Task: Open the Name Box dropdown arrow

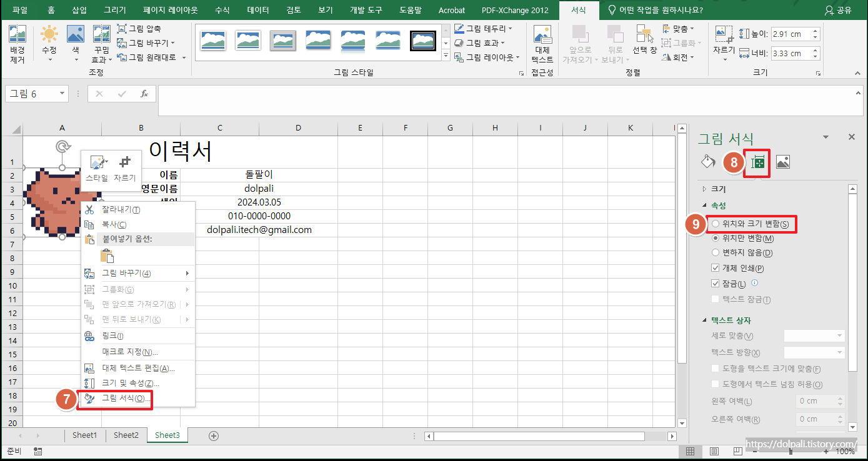Action: tap(62, 94)
